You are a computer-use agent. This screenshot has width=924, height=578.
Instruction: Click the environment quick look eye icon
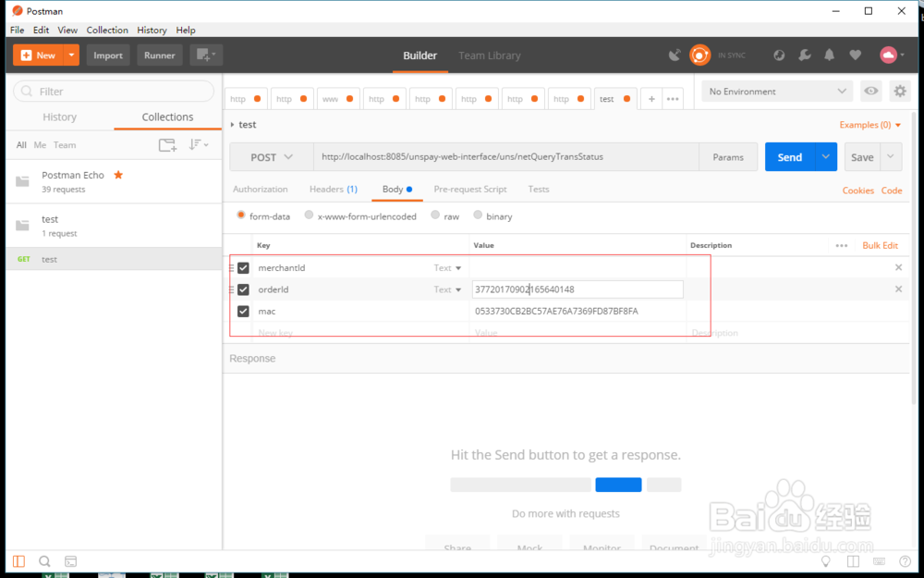[x=870, y=91]
